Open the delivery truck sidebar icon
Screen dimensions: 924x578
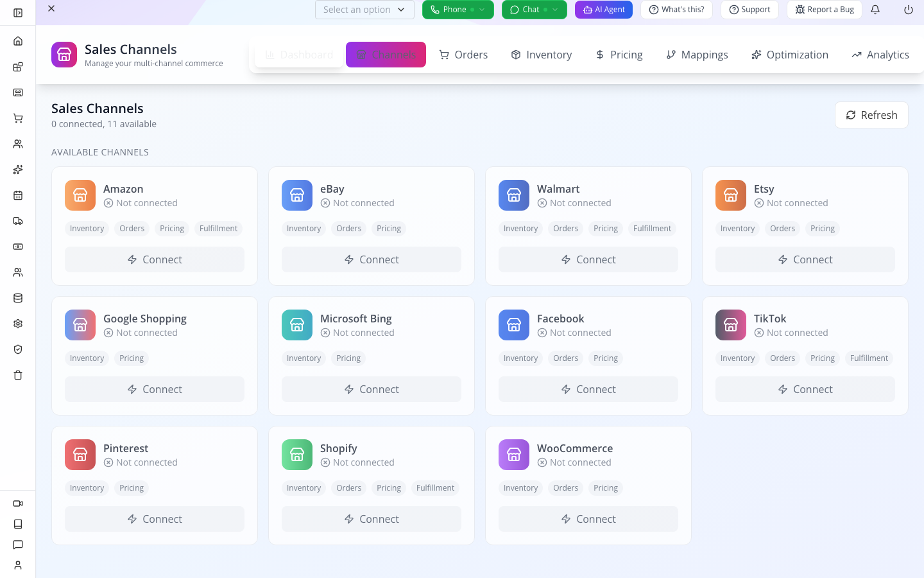coord(18,221)
